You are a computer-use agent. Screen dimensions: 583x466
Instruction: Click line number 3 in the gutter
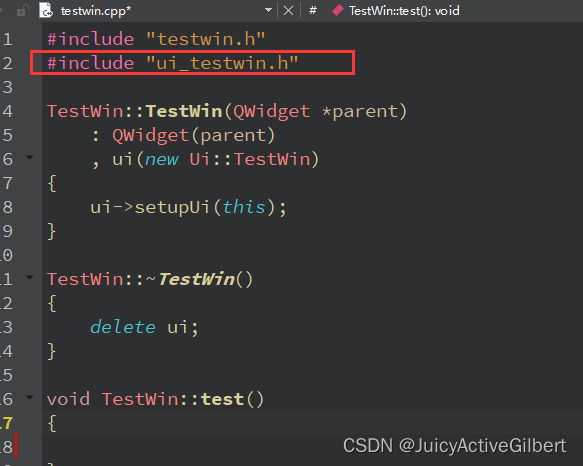[x=7, y=87]
